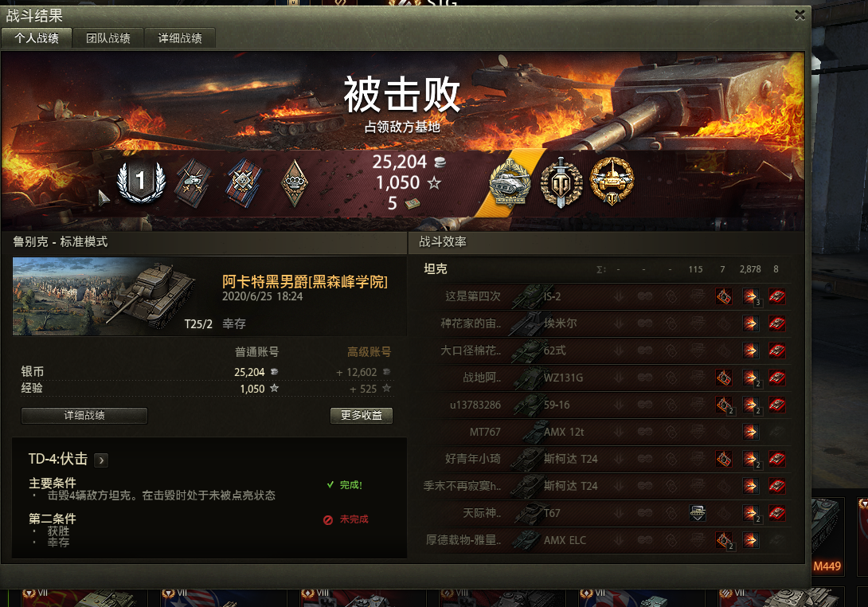Click the 59-16 row damage icon

coord(751,405)
